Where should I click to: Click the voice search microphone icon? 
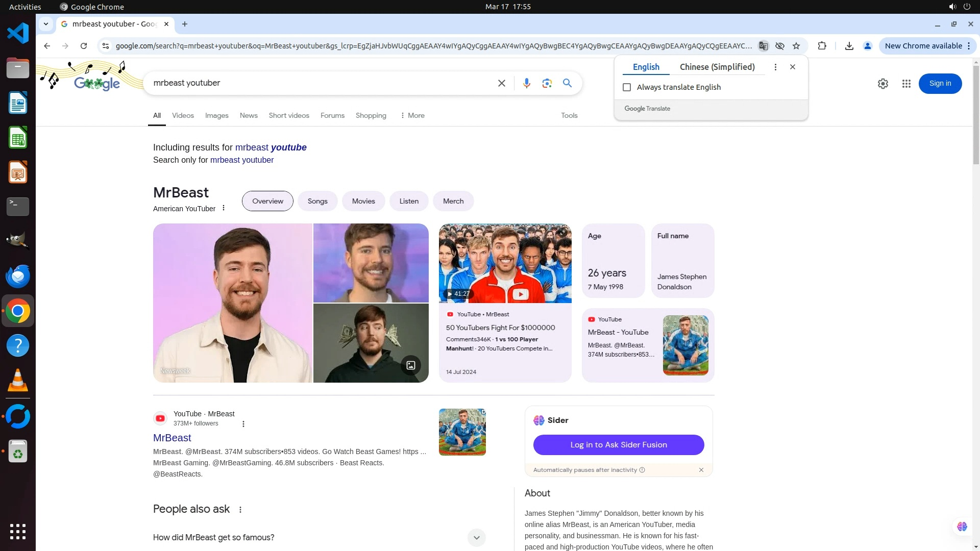point(526,83)
